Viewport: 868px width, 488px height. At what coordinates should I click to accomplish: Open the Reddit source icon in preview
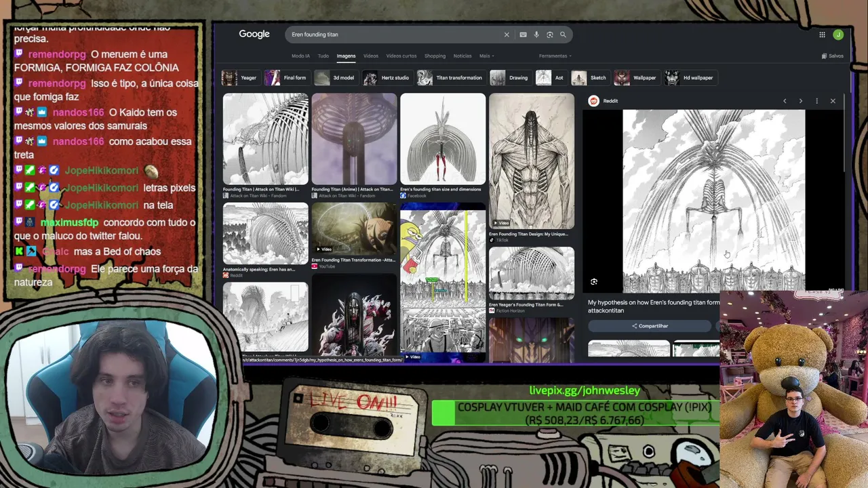[x=594, y=101]
